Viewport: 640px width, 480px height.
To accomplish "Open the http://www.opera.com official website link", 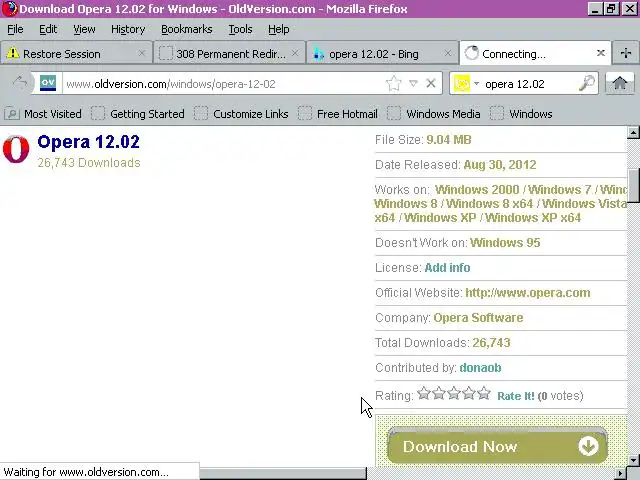I will pyautogui.click(x=528, y=293).
